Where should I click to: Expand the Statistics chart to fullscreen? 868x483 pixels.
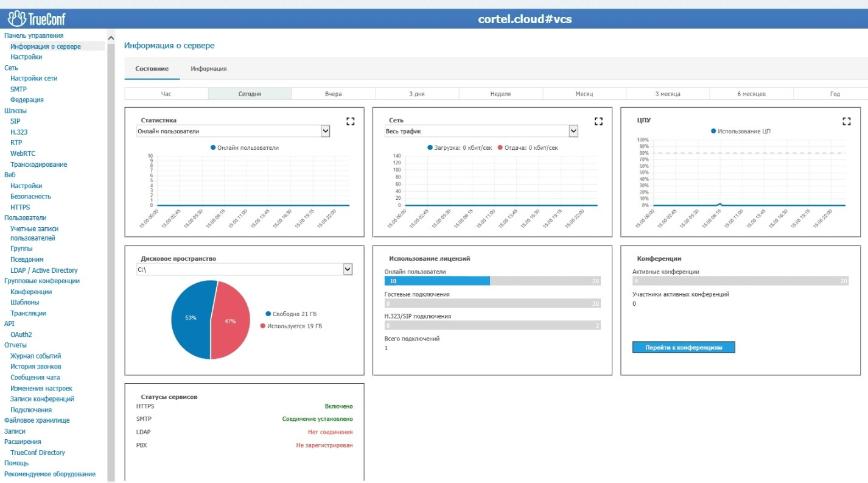tap(350, 121)
